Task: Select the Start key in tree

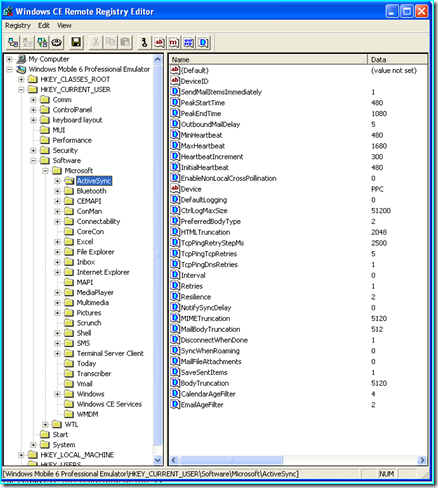Action: 60,434
